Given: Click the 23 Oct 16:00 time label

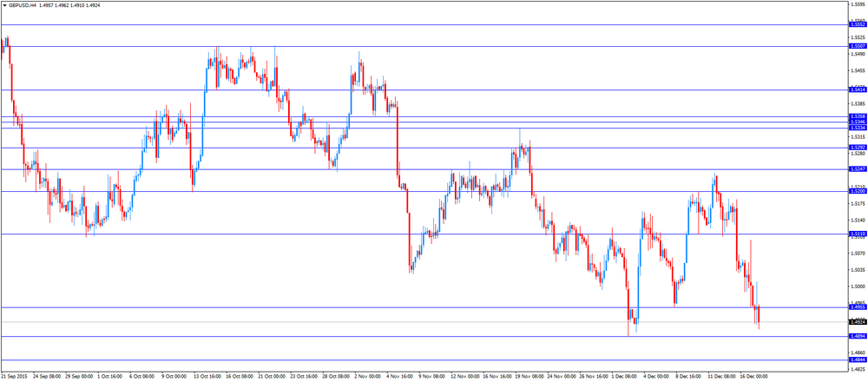Looking at the screenshot, I should click(304, 378).
